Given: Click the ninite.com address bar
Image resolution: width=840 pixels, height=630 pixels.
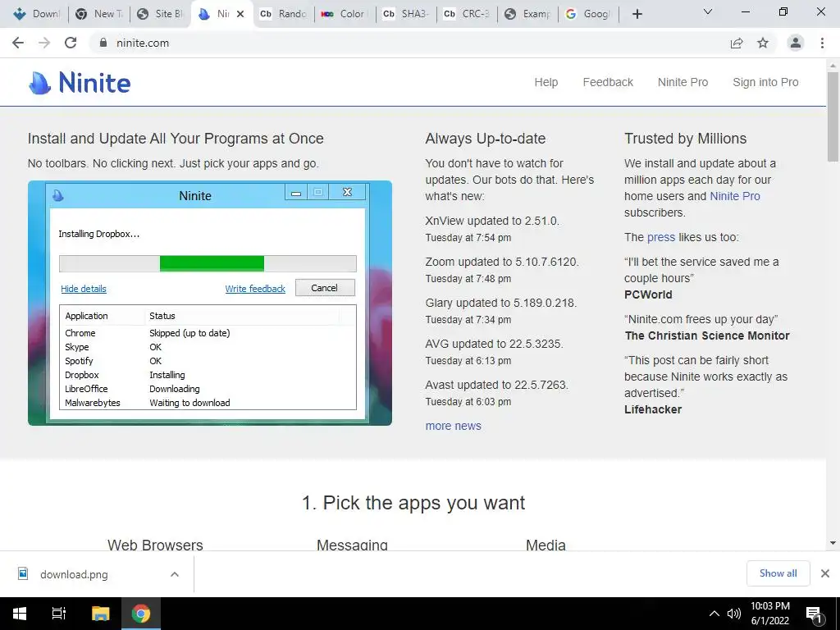Looking at the screenshot, I should coord(407,43).
